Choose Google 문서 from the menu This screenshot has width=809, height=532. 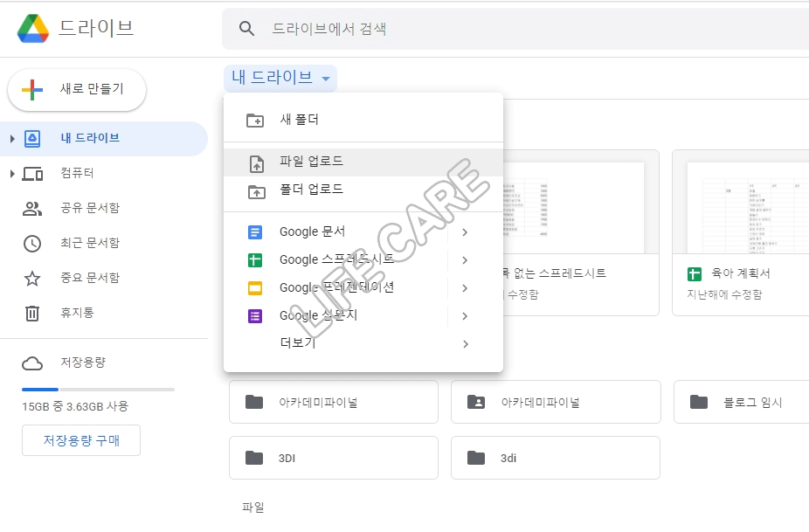click(335, 232)
